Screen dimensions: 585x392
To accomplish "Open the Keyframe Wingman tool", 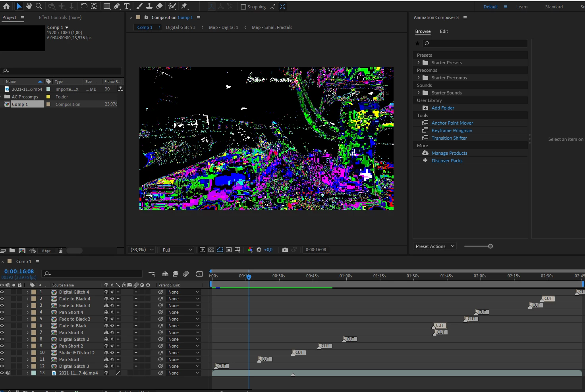I will pos(452,131).
